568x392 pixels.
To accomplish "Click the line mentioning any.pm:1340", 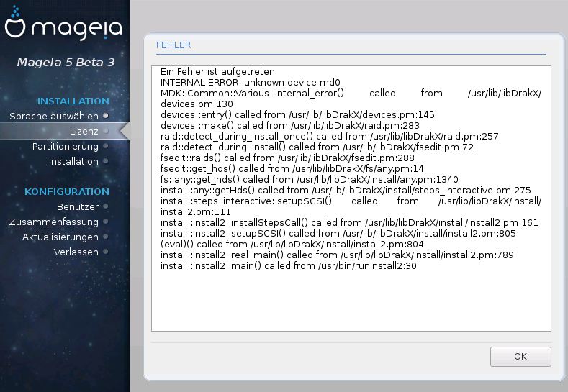I will pos(310,180).
